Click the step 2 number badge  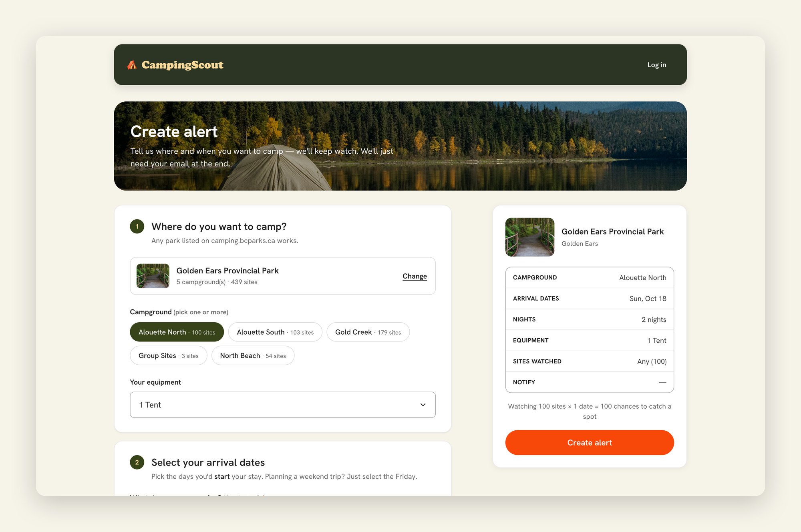click(x=137, y=462)
